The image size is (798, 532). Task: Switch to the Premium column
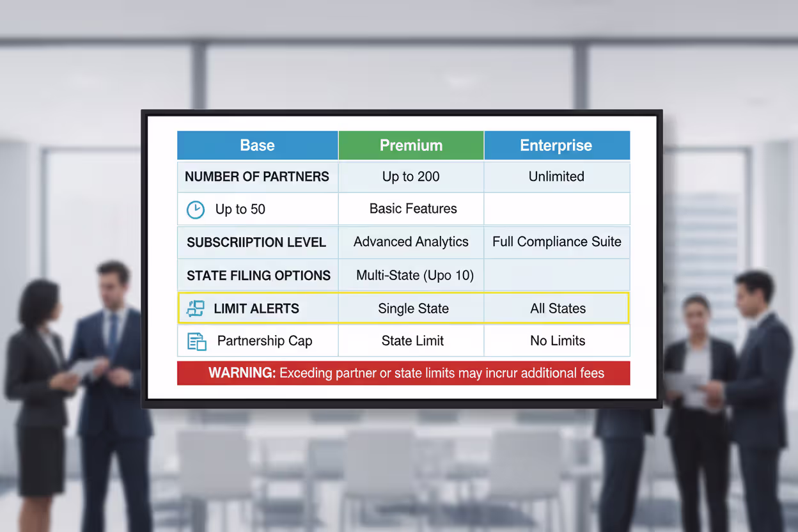(x=411, y=145)
